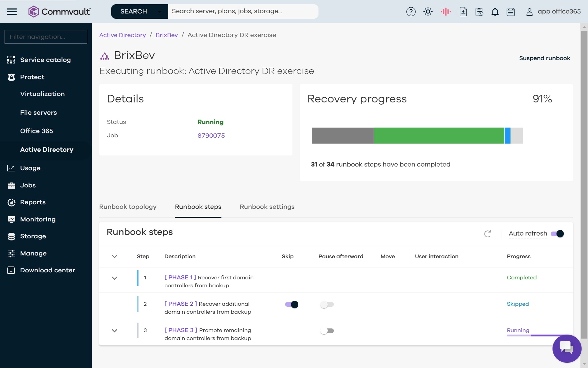This screenshot has width=588, height=368.
Task: Turn off Auto refresh toggle
Action: [x=557, y=234]
